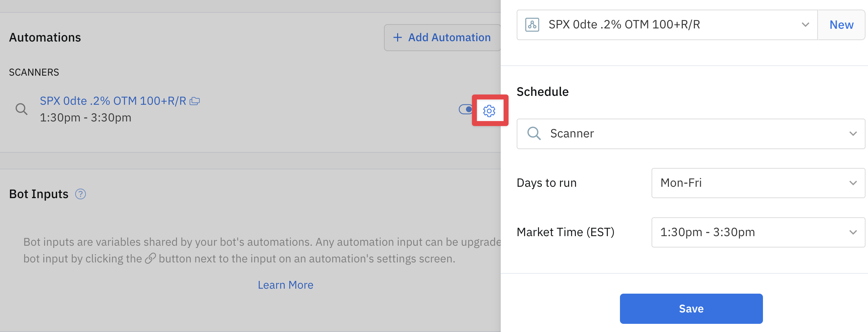868x332 pixels.
Task: Click the plus icon in Add Automation
Action: (397, 38)
